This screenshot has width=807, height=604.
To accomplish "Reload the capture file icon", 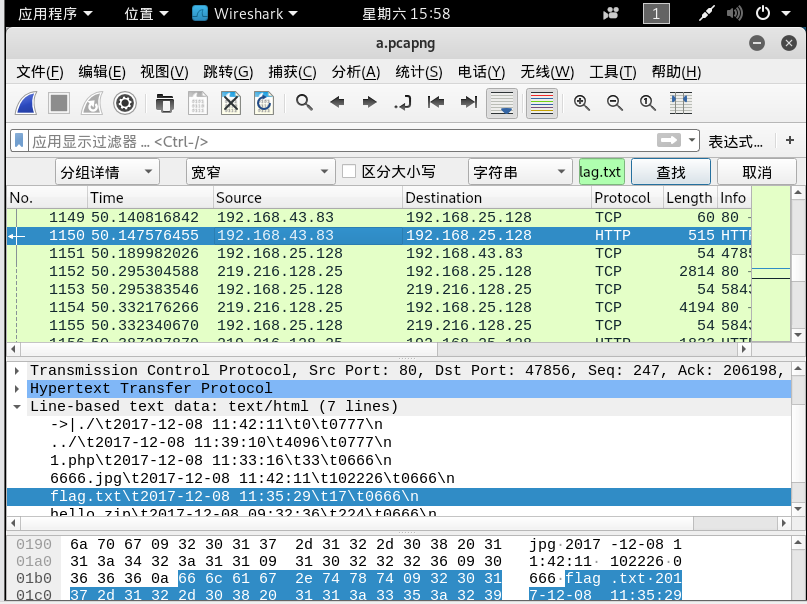I will 264,103.
